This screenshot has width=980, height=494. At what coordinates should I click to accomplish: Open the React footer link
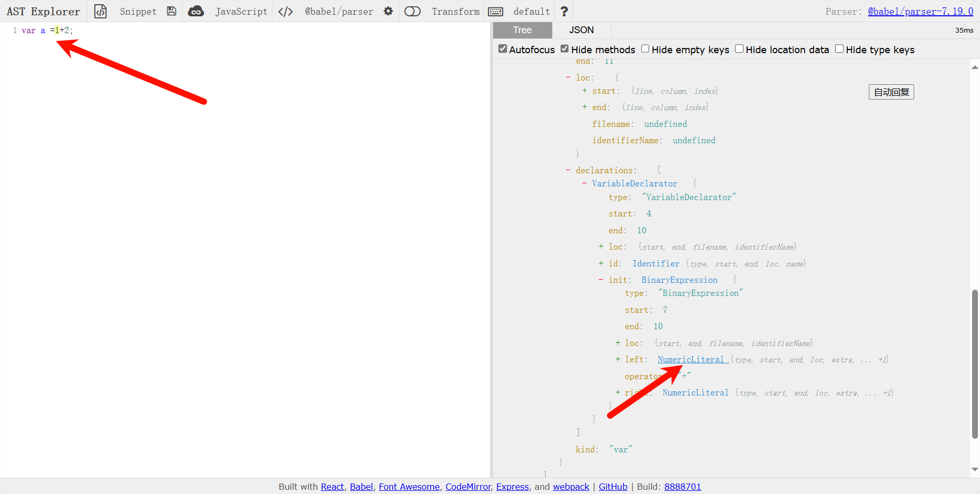click(332, 487)
